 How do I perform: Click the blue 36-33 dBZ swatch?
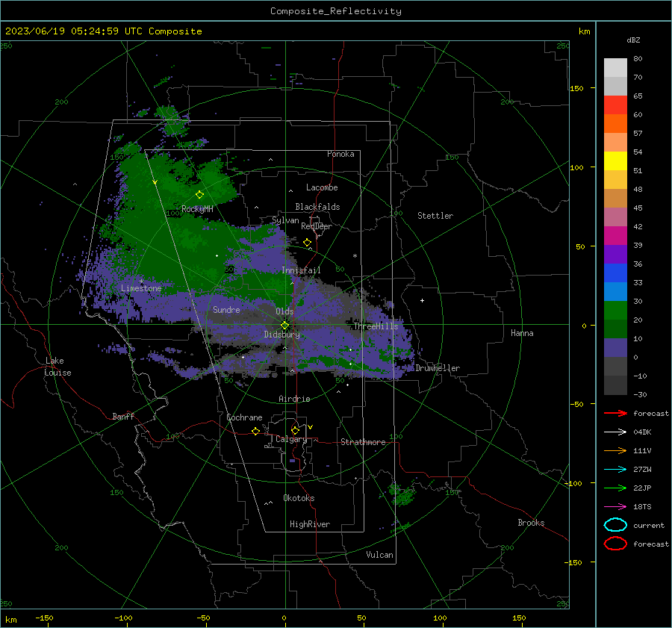[615, 273]
